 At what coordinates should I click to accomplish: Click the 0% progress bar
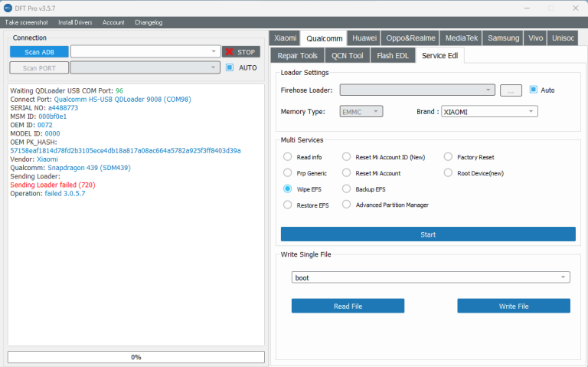tap(136, 357)
